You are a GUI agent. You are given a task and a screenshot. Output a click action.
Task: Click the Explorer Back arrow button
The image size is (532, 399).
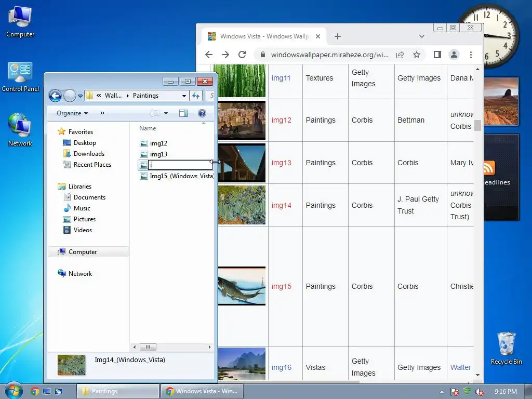pos(55,96)
